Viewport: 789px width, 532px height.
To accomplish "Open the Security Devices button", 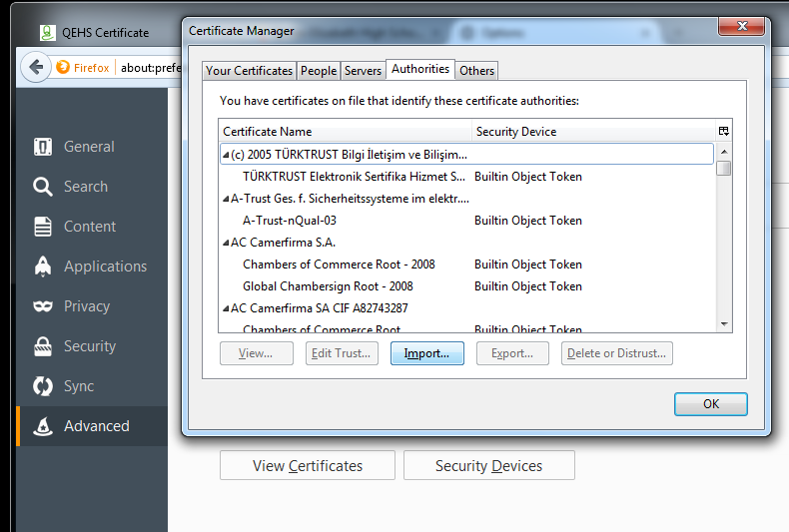I will (x=488, y=466).
